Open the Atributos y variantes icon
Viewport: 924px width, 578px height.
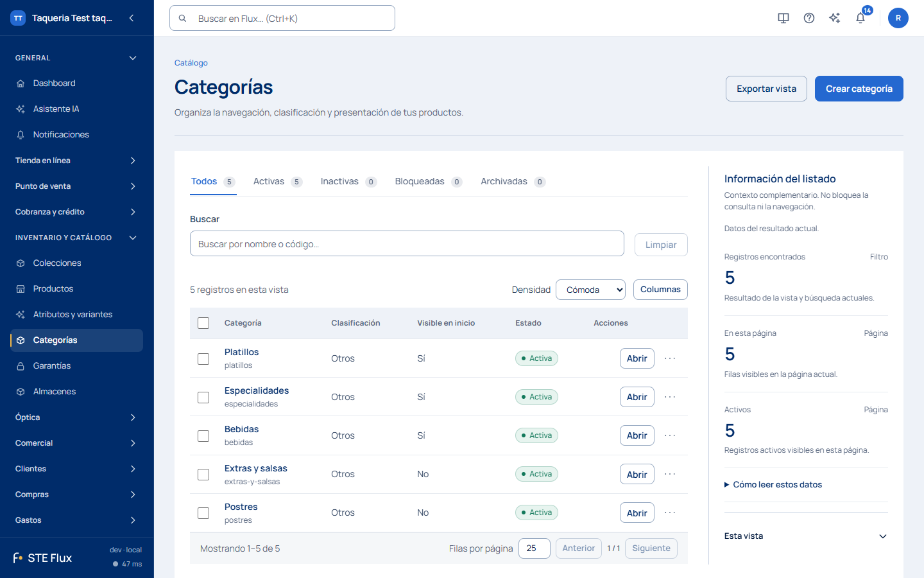(x=21, y=315)
